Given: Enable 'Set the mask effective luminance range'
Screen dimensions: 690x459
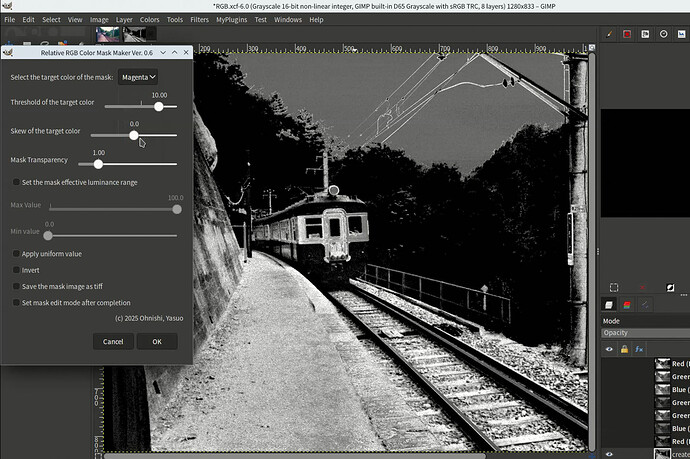Looking at the screenshot, I should coord(15,182).
